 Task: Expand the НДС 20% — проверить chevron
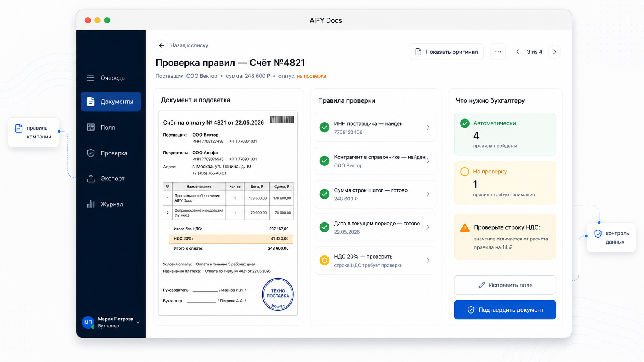click(x=428, y=260)
